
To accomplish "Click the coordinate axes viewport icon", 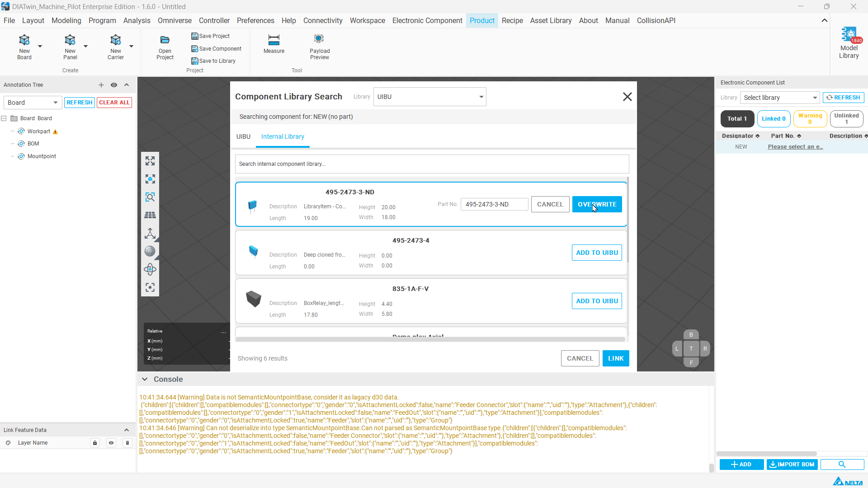I will pos(150,233).
